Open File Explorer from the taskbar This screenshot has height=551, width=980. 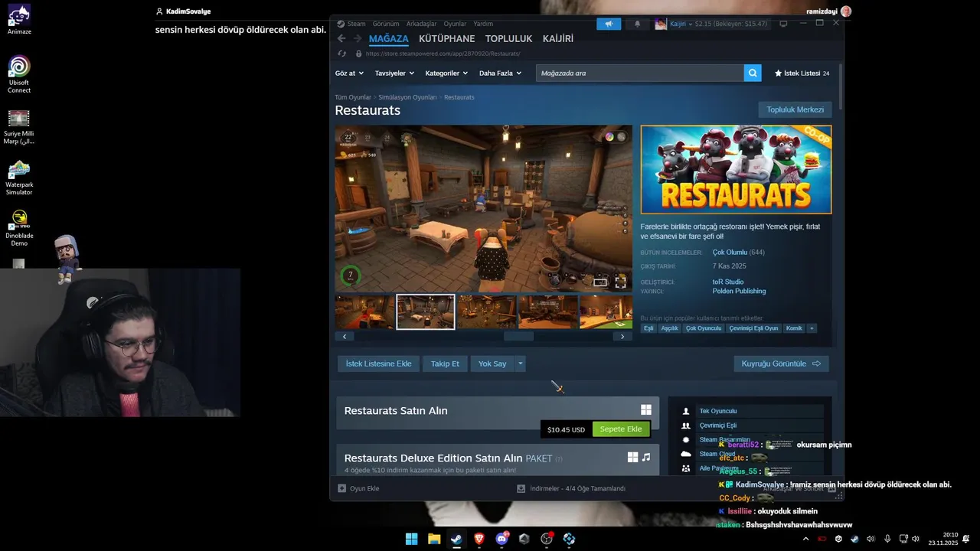(434, 539)
